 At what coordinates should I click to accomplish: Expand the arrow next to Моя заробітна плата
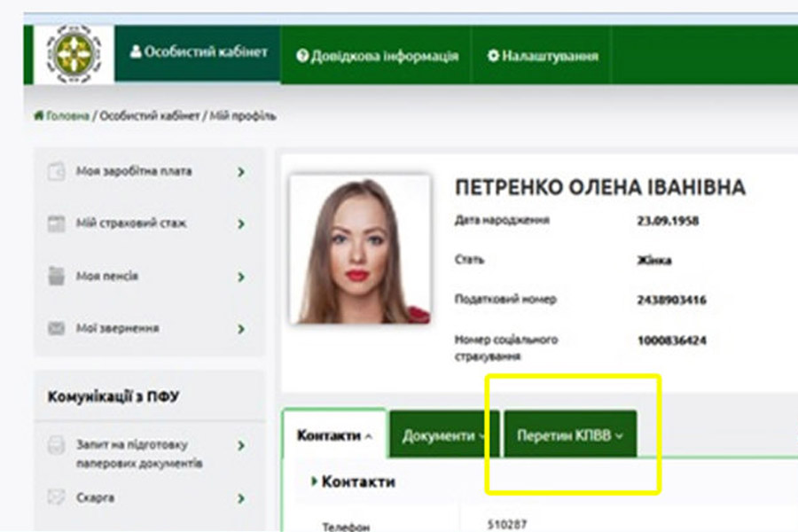241,172
